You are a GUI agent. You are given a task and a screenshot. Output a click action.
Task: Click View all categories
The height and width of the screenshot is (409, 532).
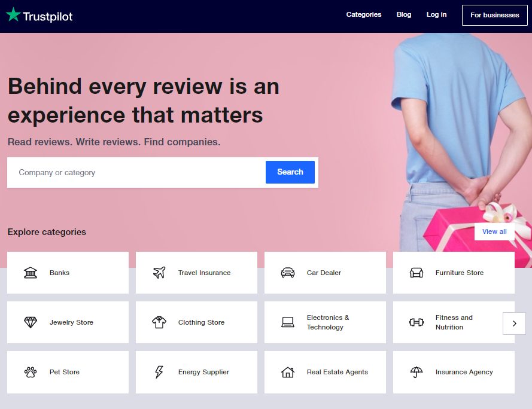494,231
